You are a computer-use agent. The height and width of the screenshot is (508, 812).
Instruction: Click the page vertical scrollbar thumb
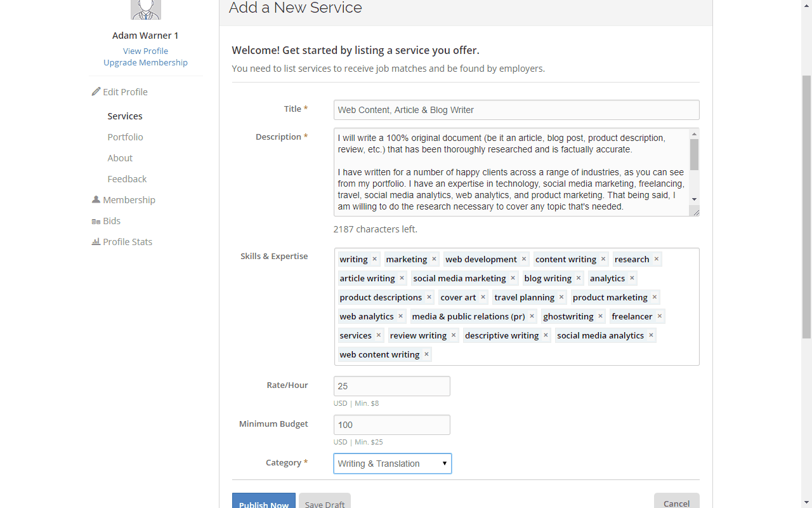click(x=807, y=206)
